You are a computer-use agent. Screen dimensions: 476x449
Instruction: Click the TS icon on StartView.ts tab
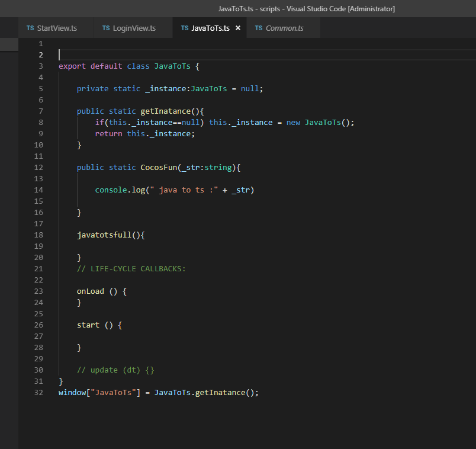click(x=30, y=28)
